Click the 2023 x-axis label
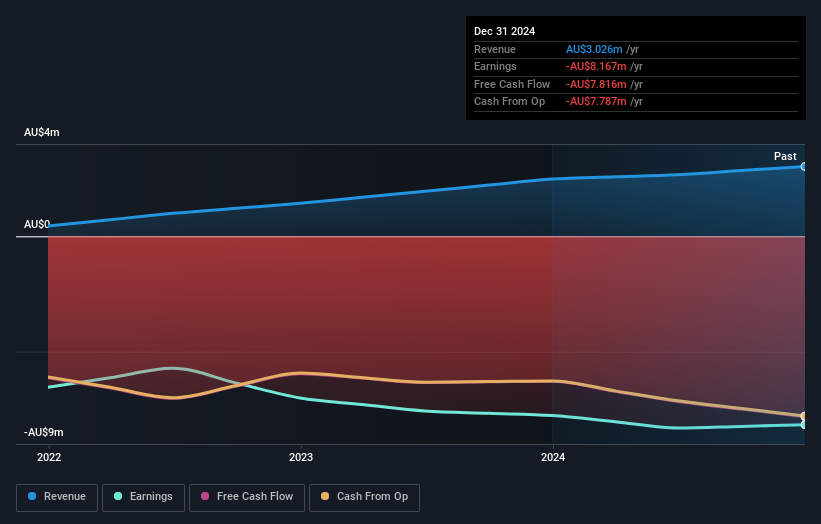 click(x=301, y=457)
